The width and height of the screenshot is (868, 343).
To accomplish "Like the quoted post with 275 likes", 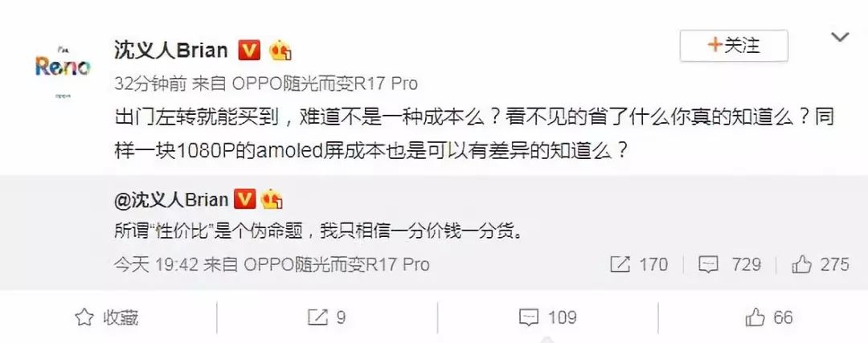I will tap(821, 264).
